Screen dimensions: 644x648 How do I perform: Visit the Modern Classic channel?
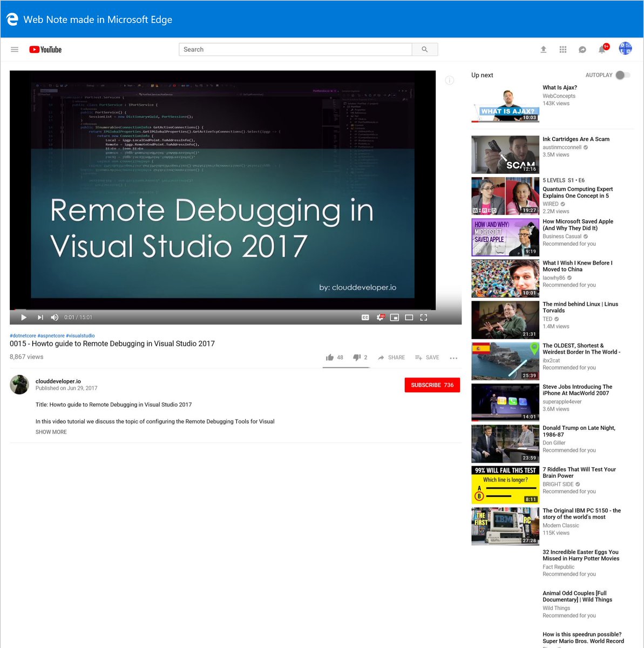(561, 525)
